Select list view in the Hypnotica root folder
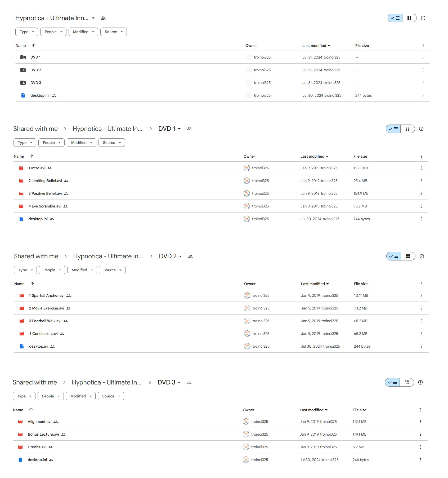Viewport: 448px width, 478px height. 395,18
